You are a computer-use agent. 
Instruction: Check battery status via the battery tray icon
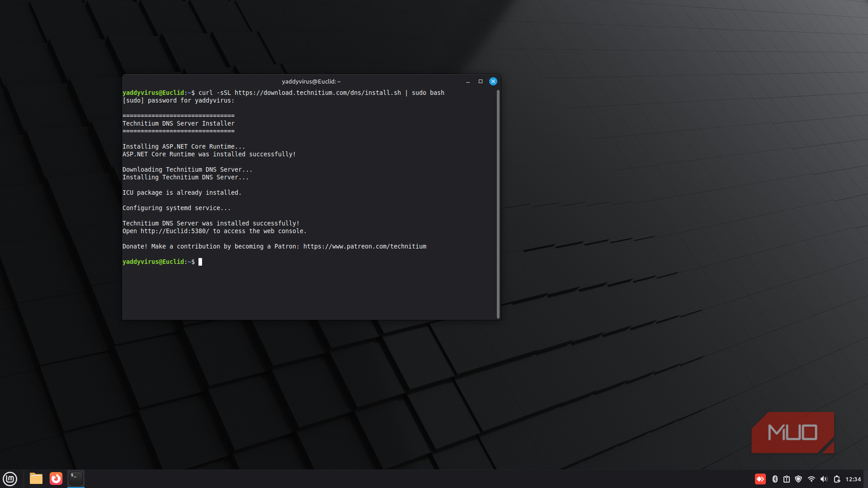click(836, 479)
